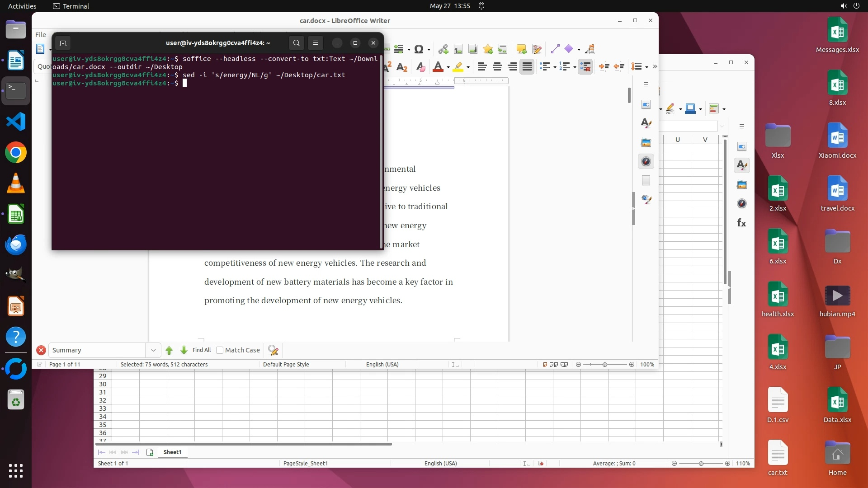Screen dimensions: 868x488
Task: Open the File menu in Writer
Action: tap(41, 34)
